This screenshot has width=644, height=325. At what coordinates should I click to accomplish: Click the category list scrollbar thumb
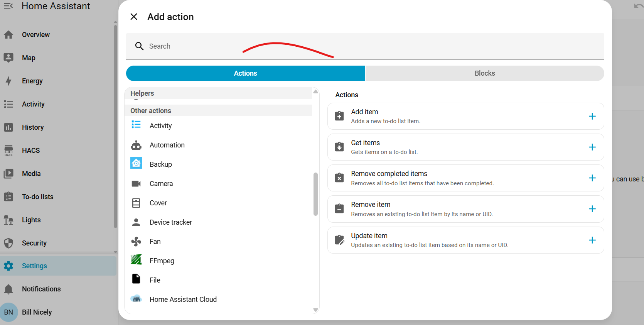click(315, 194)
